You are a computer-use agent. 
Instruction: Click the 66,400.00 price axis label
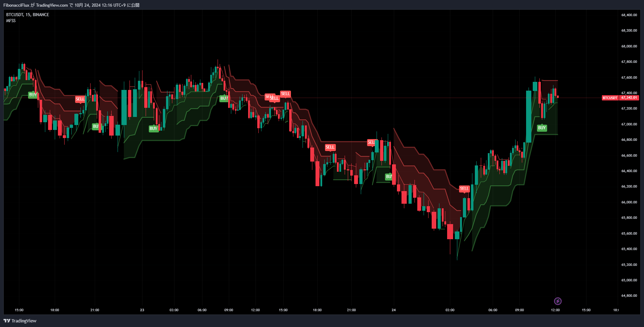pos(629,171)
